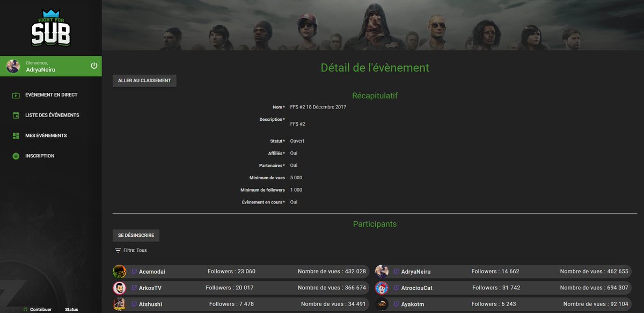The height and width of the screenshot is (313, 644).
Task: Click ALLER AU CLASSEMENT button
Action: click(144, 81)
